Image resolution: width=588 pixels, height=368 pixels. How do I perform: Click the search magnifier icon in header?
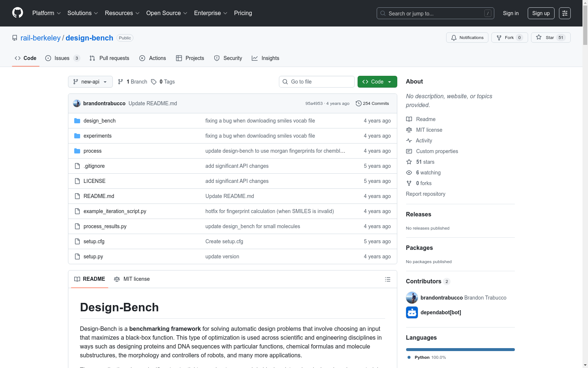(x=383, y=13)
